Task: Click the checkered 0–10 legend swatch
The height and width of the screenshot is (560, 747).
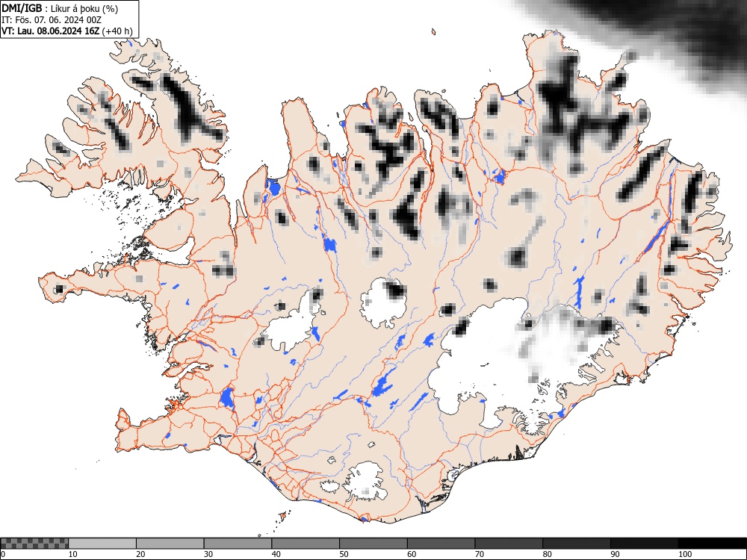Action: [x=34, y=544]
